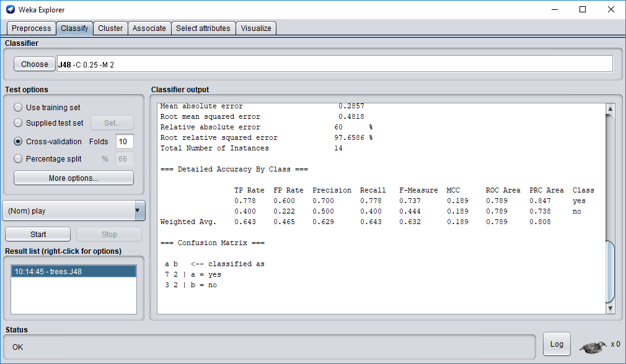Click the J48 classifier configuration field

[x=335, y=64]
